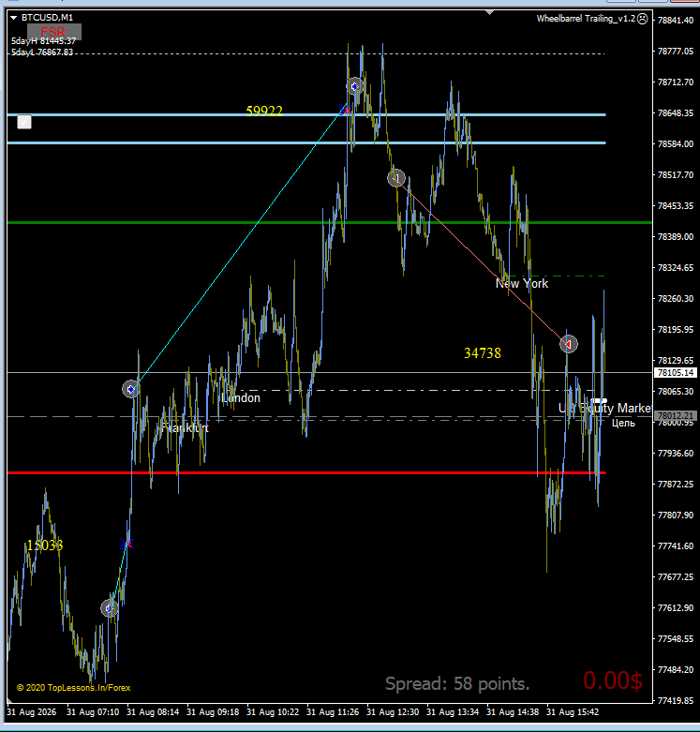Select the circled sell marker near 78517

[396, 178]
